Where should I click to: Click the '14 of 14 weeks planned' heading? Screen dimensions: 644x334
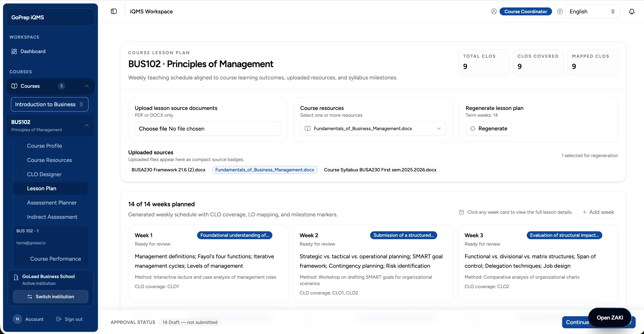(x=161, y=204)
